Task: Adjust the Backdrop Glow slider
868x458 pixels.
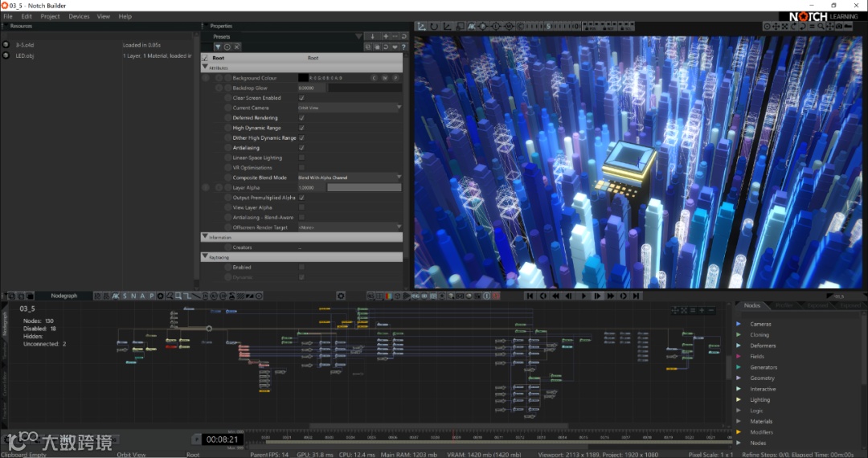Action: (x=365, y=88)
